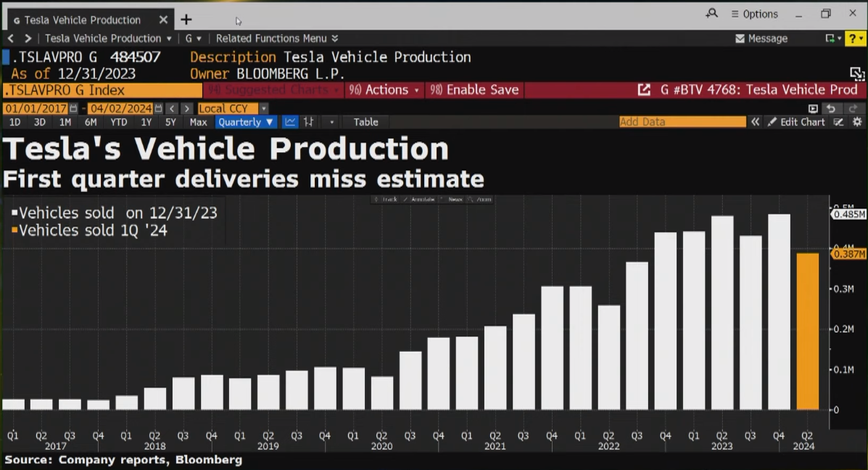The width and height of the screenshot is (868, 470).
Task: Open the yellow help question-mark menu
Action: (856, 38)
